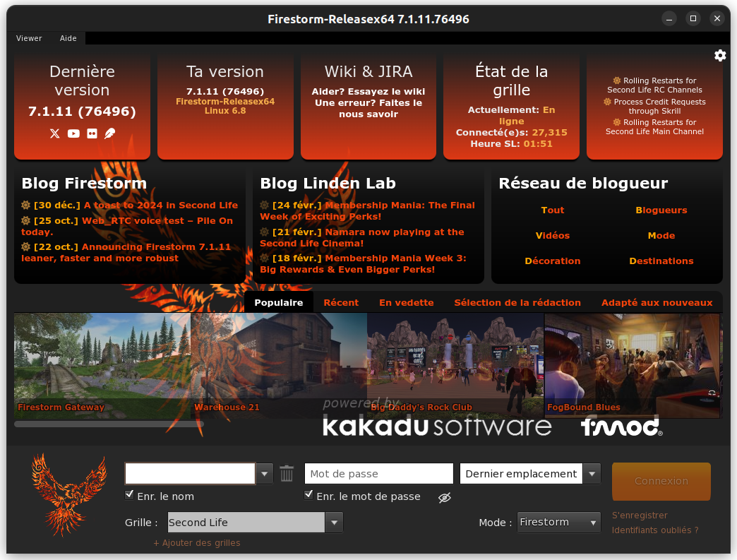Open the Blogueurs category link

[x=661, y=210]
